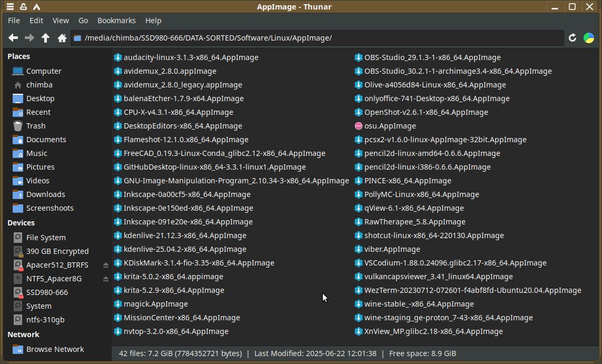Select VSCodium AppImage file
This screenshot has height=364, width=602.
pyautogui.click(x=455, y=263)
